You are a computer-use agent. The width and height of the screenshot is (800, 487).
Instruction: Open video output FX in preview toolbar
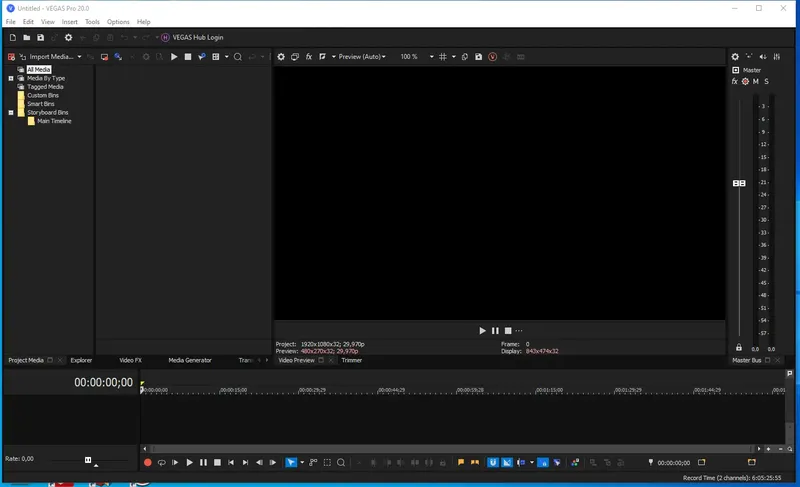pos(309,57)
